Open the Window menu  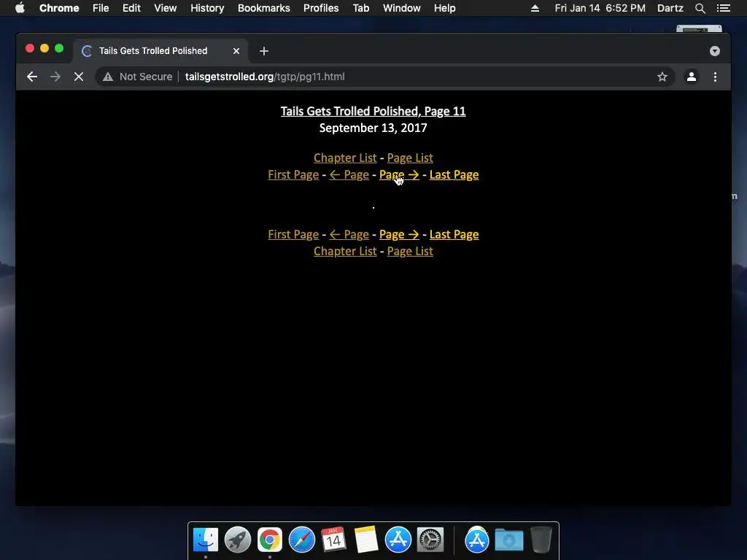click(x=402, y=8)
